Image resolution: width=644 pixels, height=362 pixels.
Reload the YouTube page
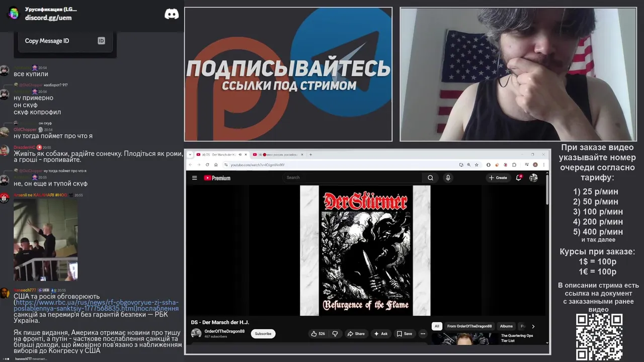pyautogui.click(x=207, y=164)
